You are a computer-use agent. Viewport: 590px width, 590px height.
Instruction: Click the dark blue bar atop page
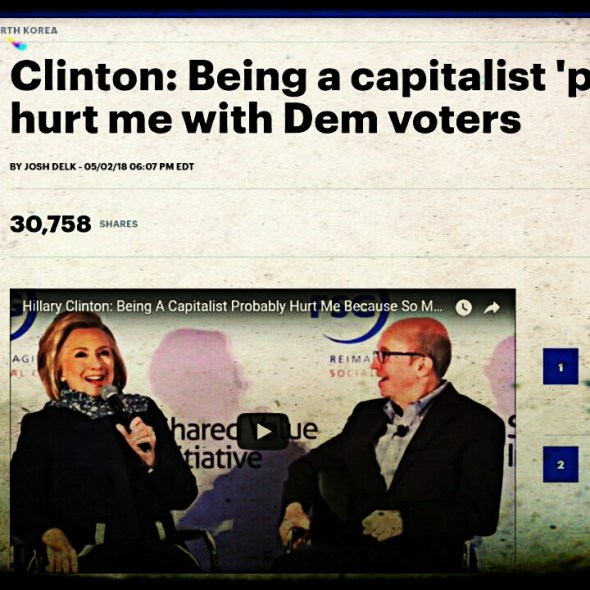pos(295,14)
